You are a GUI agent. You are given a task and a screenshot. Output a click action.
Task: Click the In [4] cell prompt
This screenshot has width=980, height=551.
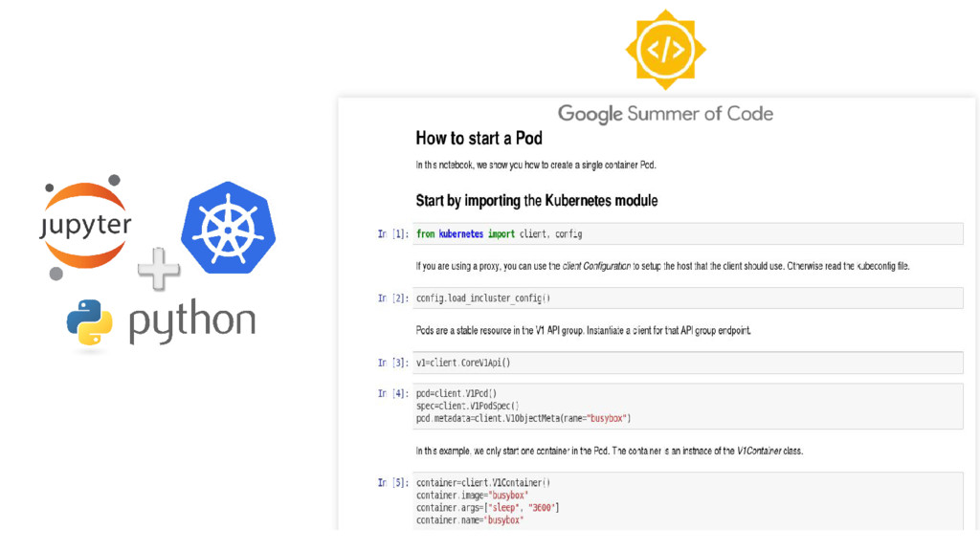[x=393, y=393]
